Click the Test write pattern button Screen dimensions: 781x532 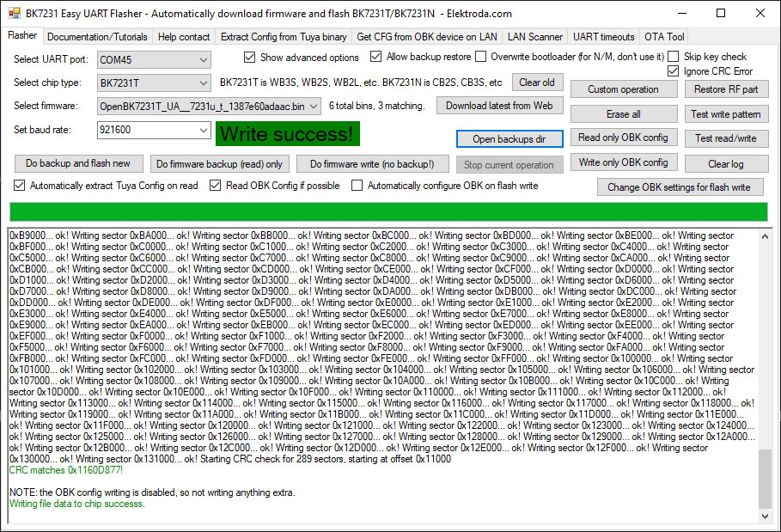pyautogui.click(x=726, y=114)
